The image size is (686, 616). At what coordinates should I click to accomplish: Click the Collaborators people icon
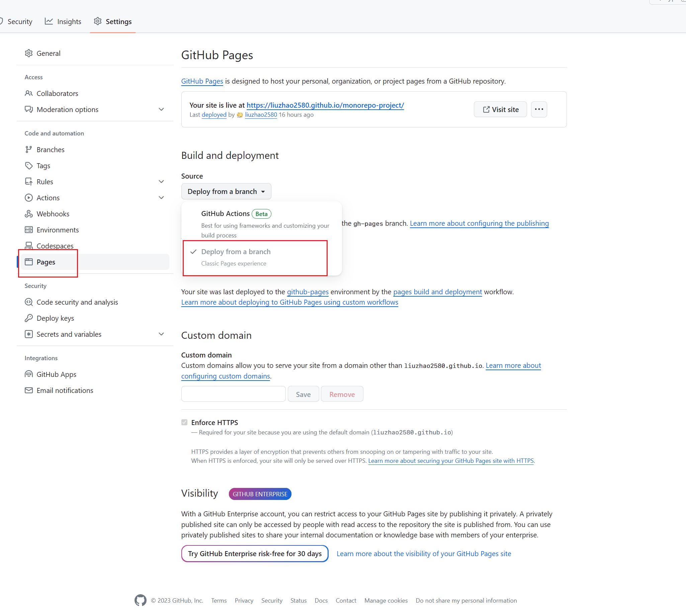coord(29,93)
